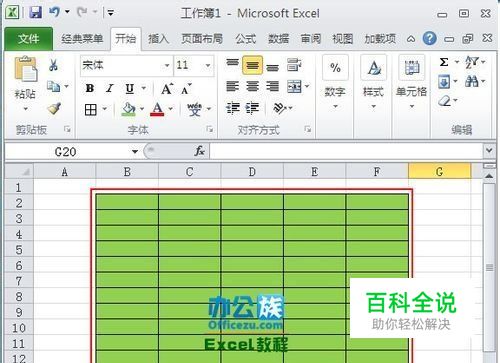Viewport: 500px width, 363px height.
Task: Click the Find and Select binoculars icon
Action: coord(472,81)
